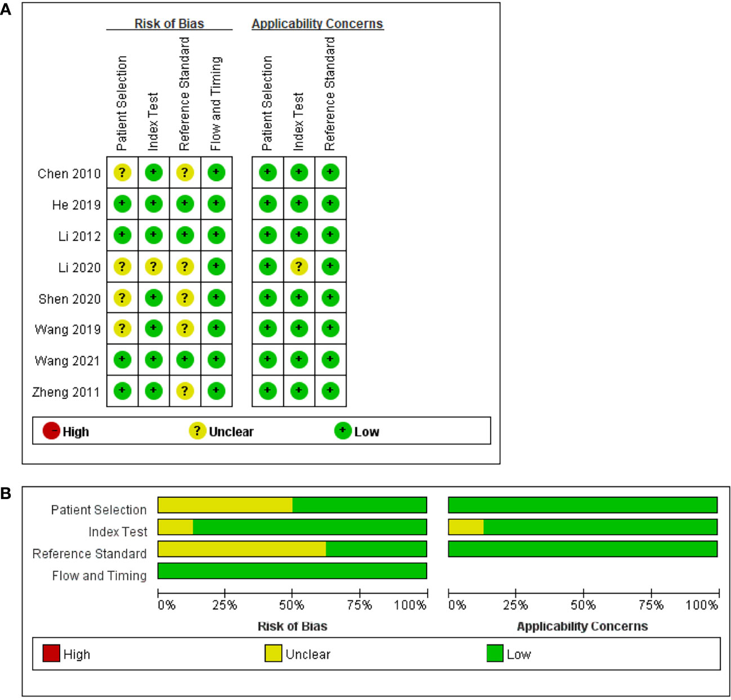
Task: Click the Applicability Concerns axis title in panel B
Action: (582, 626)
